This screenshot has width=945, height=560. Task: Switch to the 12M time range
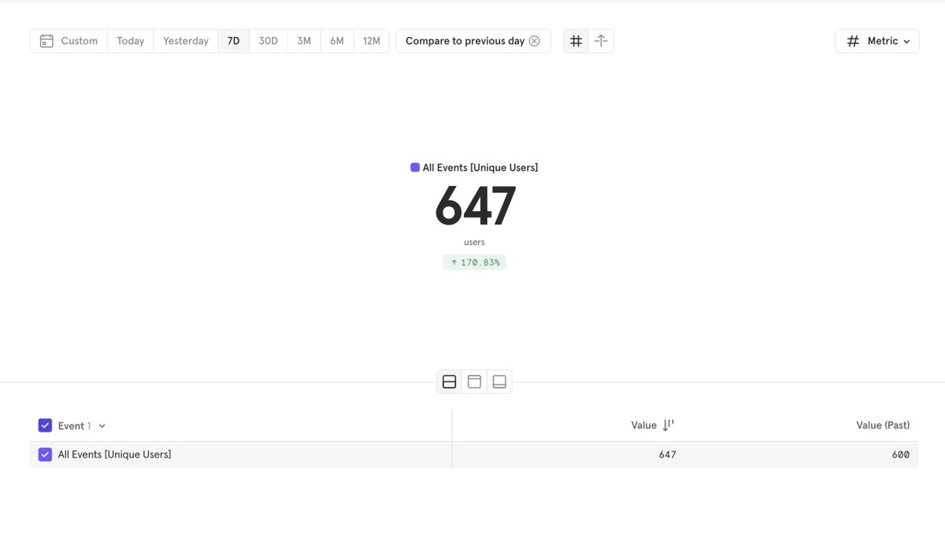coord(372,41)
